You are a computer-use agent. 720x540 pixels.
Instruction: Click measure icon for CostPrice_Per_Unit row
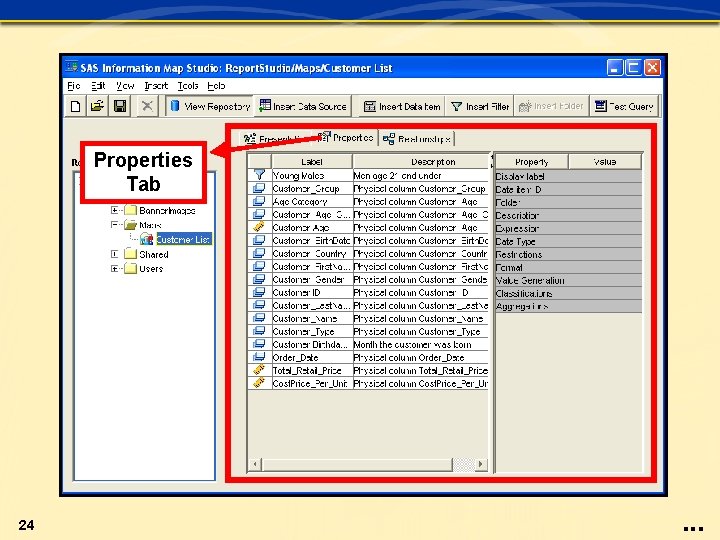point(259,382)
